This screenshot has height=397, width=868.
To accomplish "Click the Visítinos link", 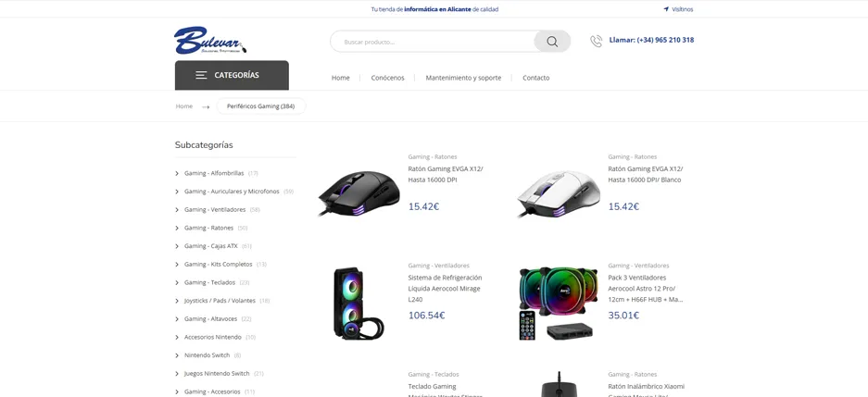I will 682,9.
